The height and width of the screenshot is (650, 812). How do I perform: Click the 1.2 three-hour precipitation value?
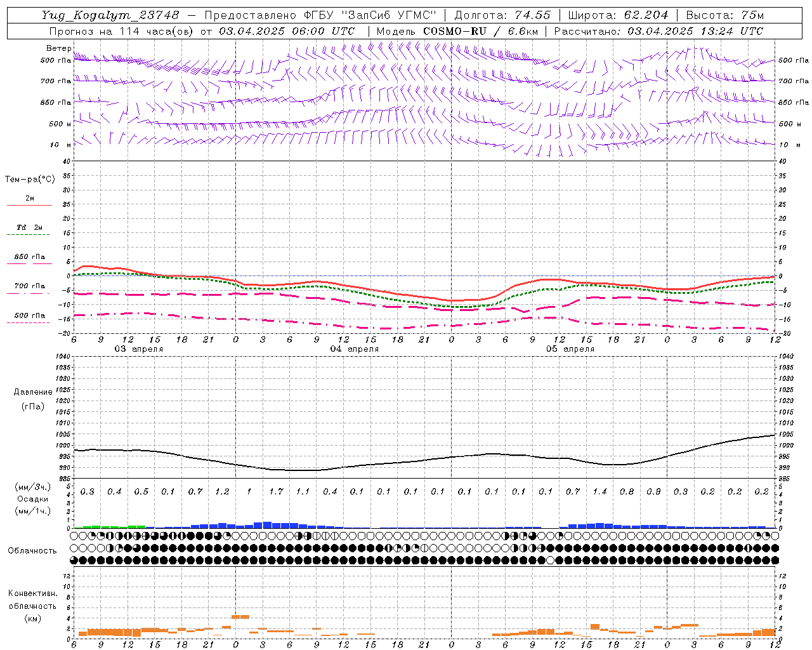pyautogui.click(x=222, y=492)
